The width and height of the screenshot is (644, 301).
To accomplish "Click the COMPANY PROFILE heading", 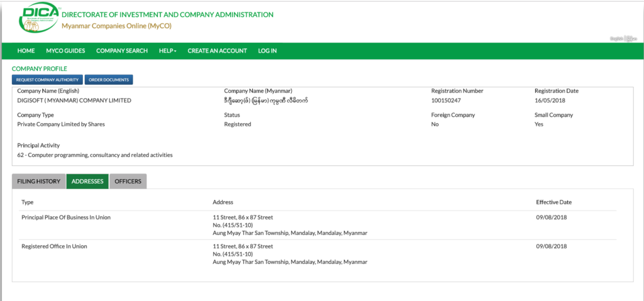I will (x=40, y=69).
